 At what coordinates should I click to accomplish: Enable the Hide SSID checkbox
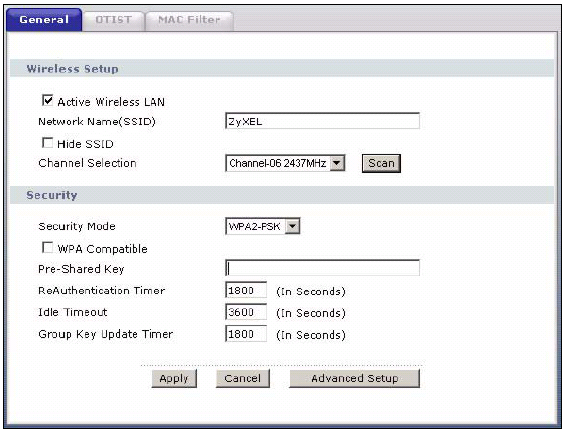click(x=48, y=143)
